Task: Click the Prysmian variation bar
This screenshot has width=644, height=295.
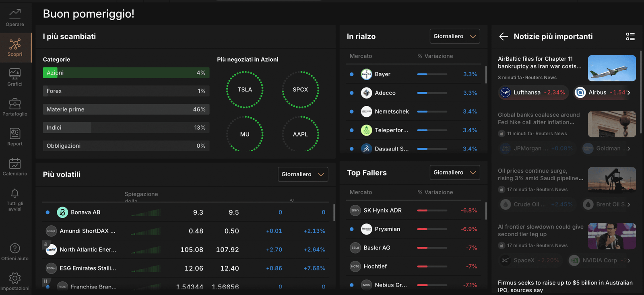Action: point(432,229)
